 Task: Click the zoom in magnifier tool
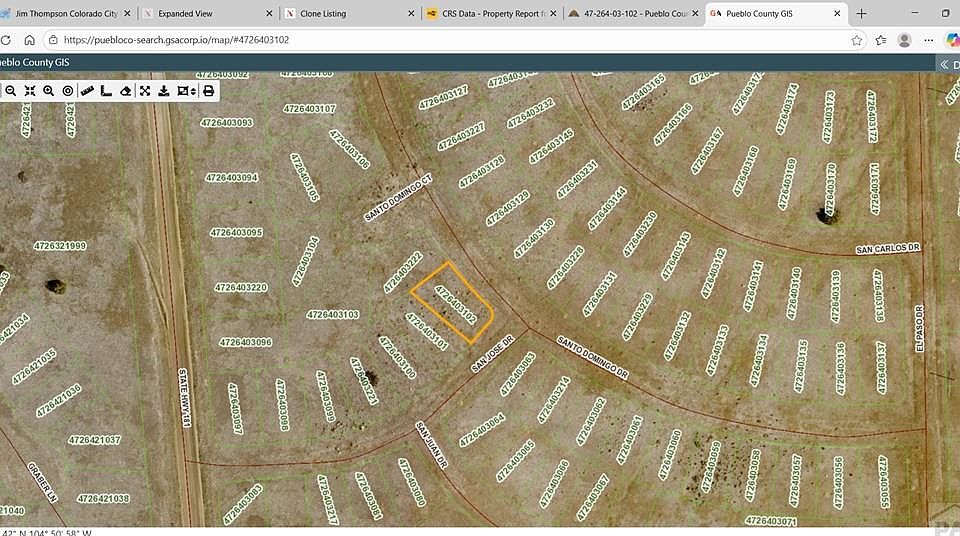tap(48, 91)
